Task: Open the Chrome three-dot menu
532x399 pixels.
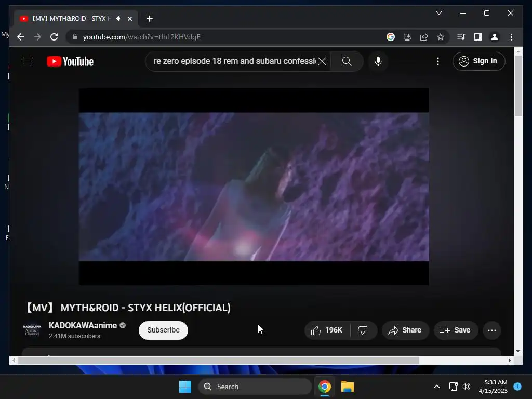Action: coord(511,37)
